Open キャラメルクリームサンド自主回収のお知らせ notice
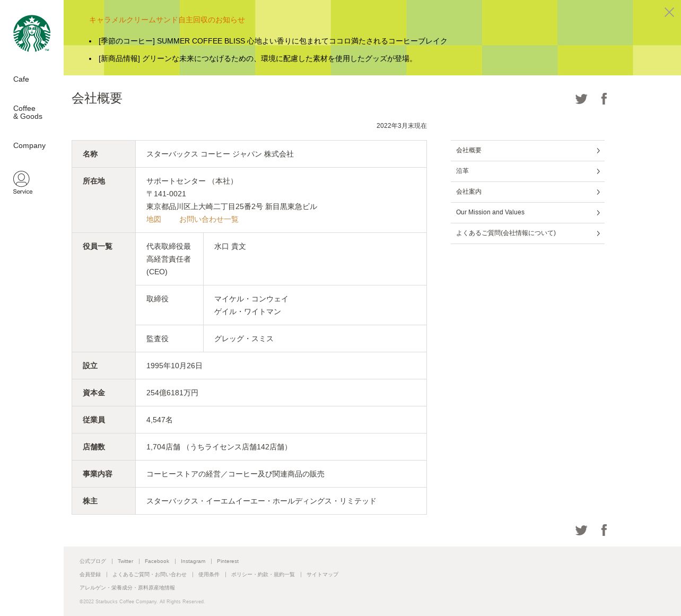This screenshot has height=616, width=681. (167, 20)
